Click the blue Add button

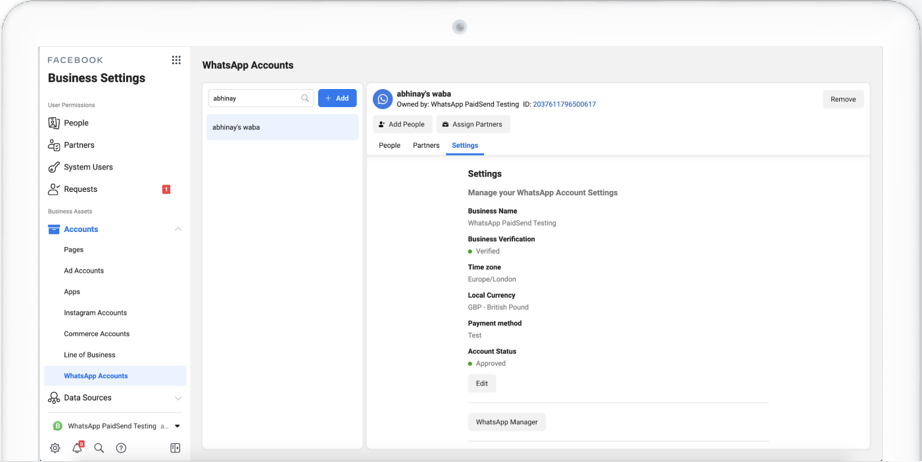click(338, 98)
